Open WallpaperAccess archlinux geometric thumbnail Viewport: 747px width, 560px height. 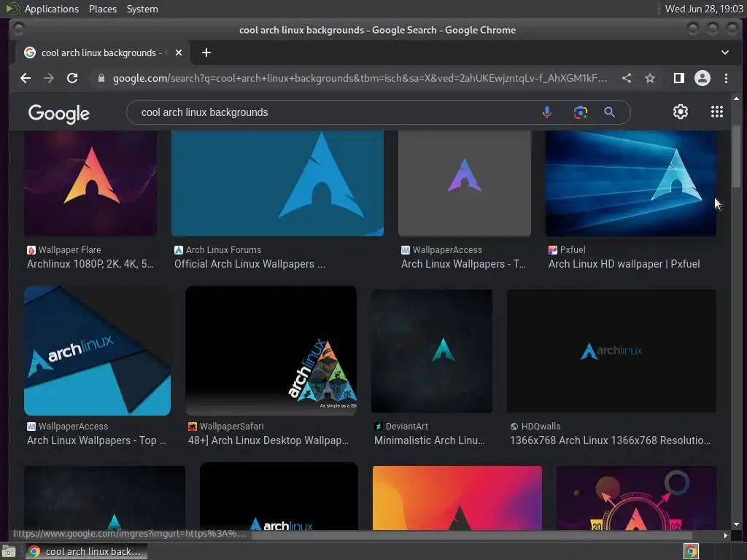point(97,351)
